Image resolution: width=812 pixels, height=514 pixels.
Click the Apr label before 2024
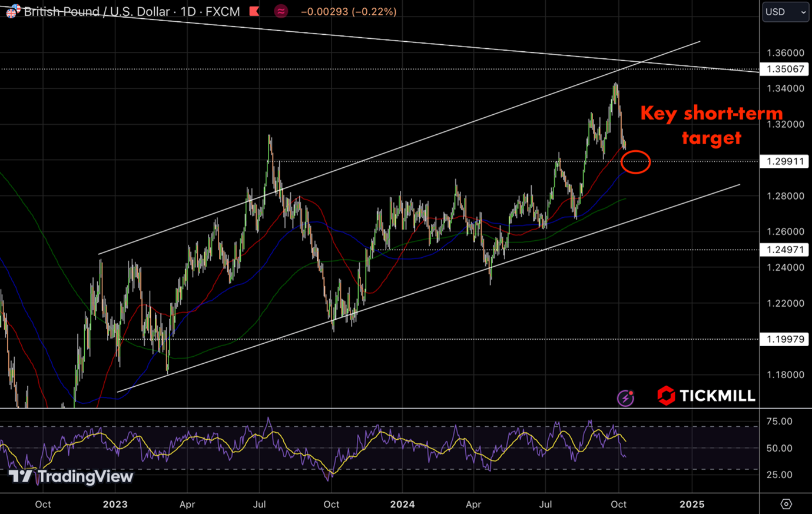187,504
